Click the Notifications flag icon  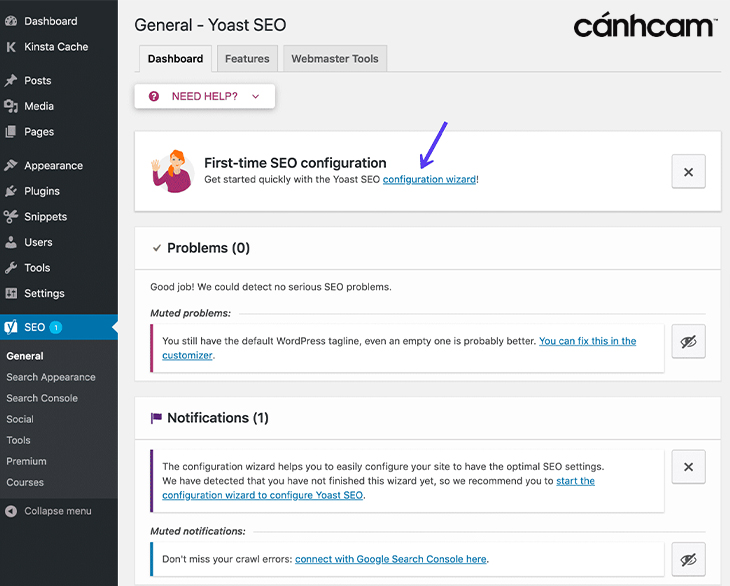tap(156, 418)
